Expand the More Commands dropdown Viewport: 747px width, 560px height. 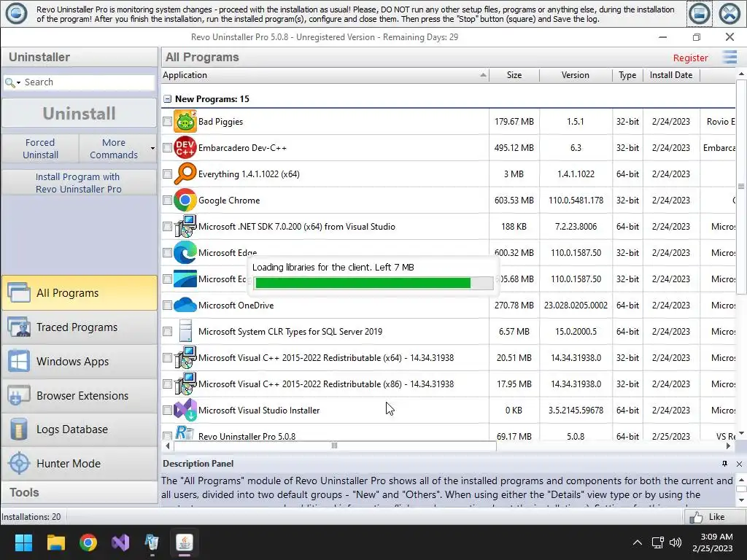(x=152, y=149)
